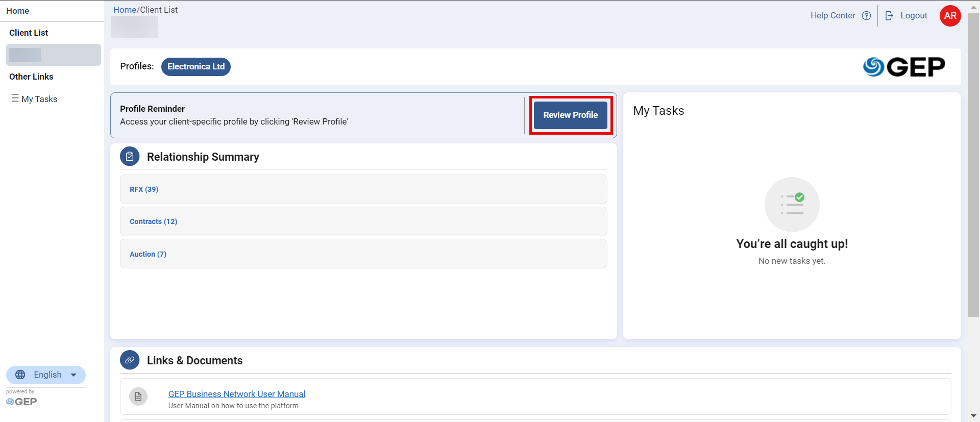Click the Links & Documents chain icon
Image resolution: width=980 pixels, height=422 pixels.
click(130, 360)
